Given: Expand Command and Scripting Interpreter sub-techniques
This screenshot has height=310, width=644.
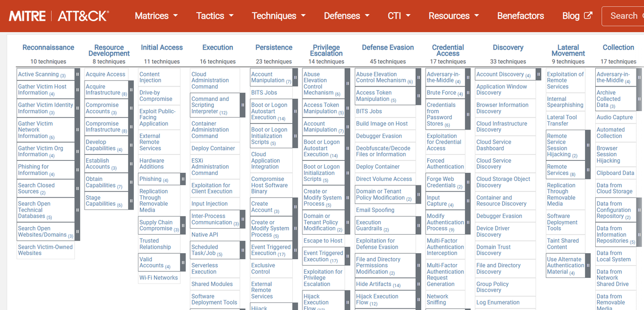Looking at the screenshot, I should pos(243,105).
